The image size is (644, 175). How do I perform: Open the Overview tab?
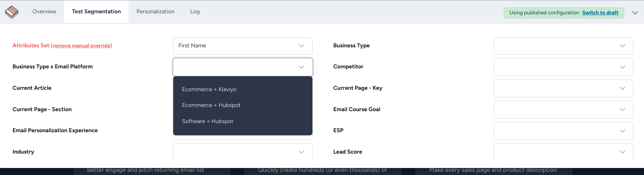[x=44, y=12]
